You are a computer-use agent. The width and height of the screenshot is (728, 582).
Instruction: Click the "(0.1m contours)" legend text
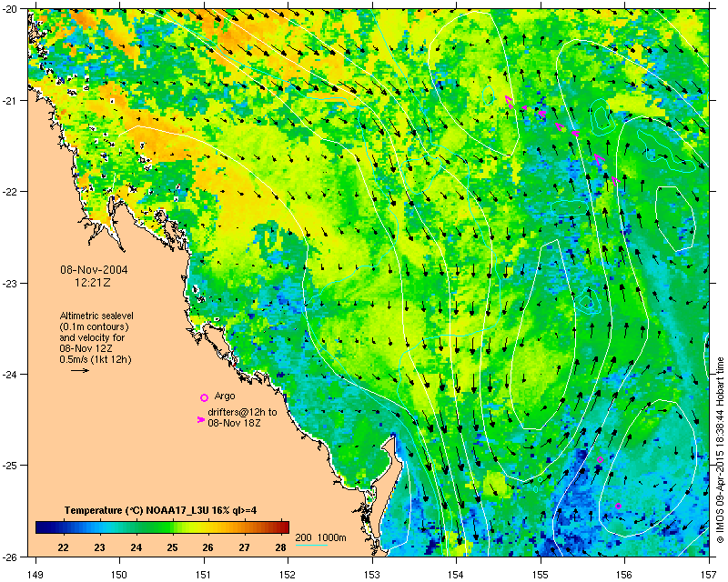[x=95, y=326]
